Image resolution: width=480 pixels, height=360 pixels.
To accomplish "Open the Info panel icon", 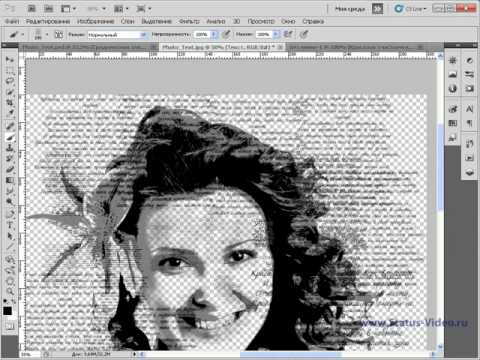I will (x=452, y=88).
